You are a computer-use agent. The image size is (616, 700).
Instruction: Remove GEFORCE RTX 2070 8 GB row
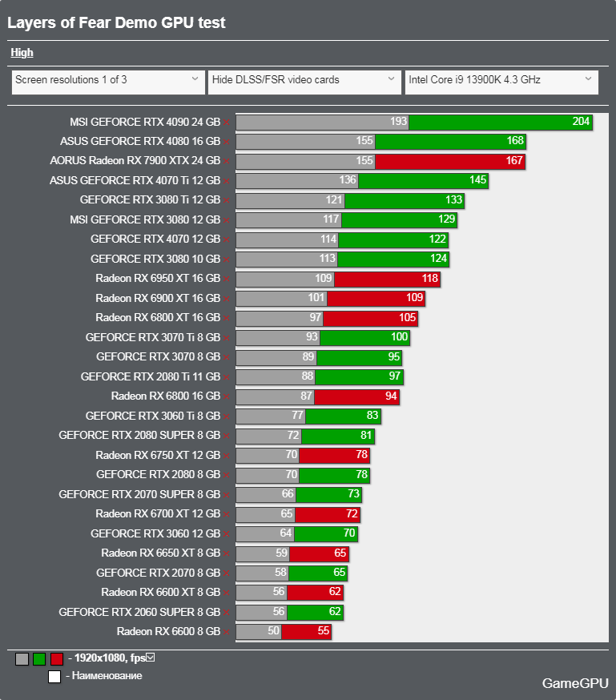227,573
